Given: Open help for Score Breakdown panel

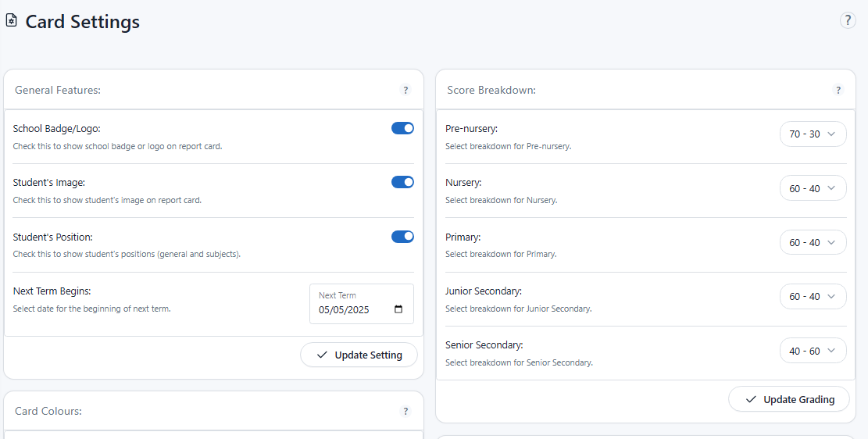Looking at the screenshot, I should point(838,91).
